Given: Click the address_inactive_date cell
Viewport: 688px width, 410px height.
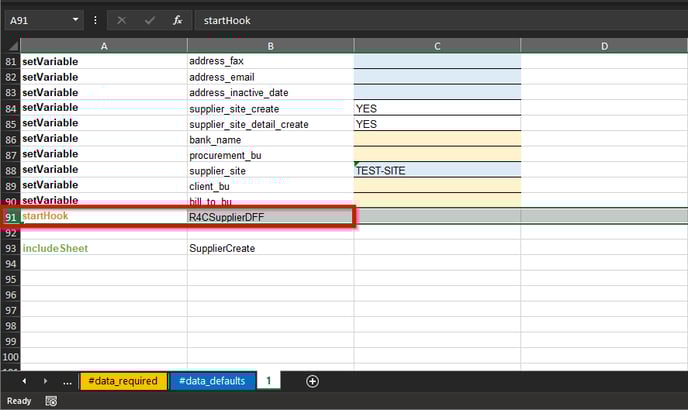Looking at the screenshot, I should [x=271, y=93].
